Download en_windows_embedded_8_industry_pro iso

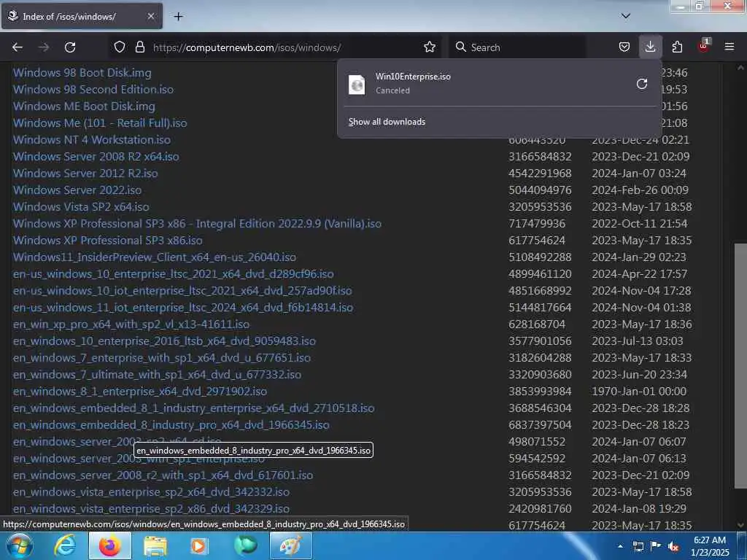coord(171,425)
